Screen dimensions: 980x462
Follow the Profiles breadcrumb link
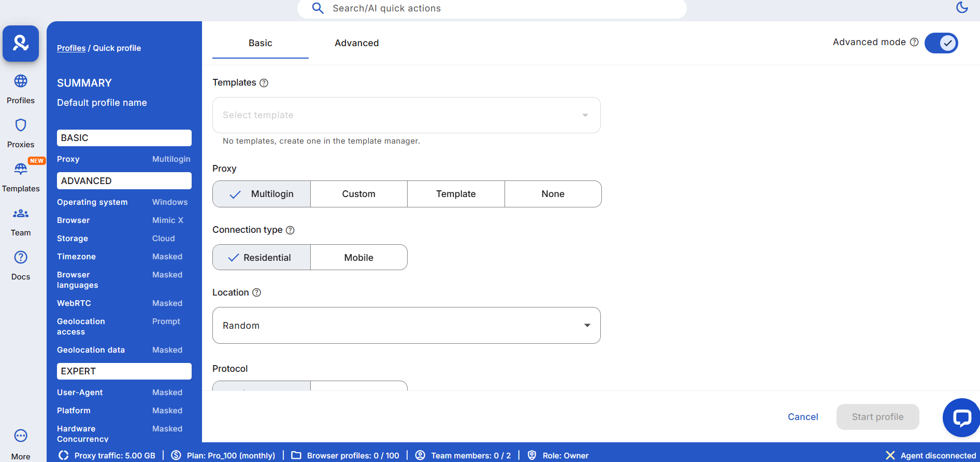point(71,48)
